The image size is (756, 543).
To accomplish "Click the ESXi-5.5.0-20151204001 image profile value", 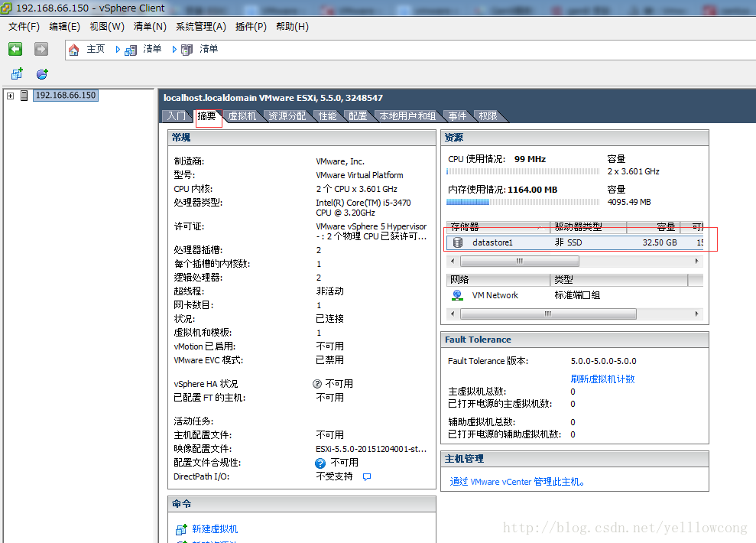I will coord(372,449).
